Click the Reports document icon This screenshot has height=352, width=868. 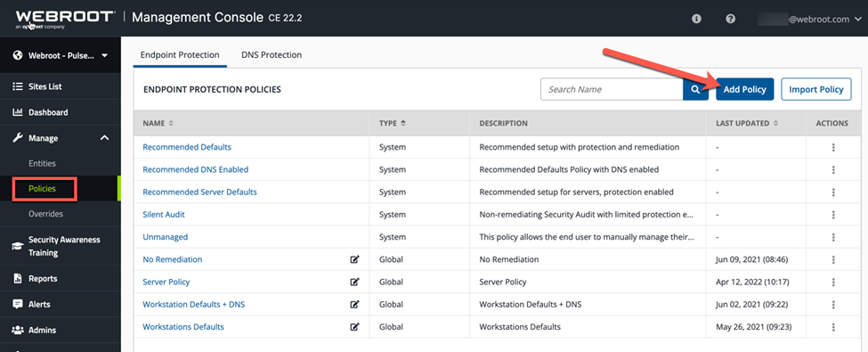17,278
